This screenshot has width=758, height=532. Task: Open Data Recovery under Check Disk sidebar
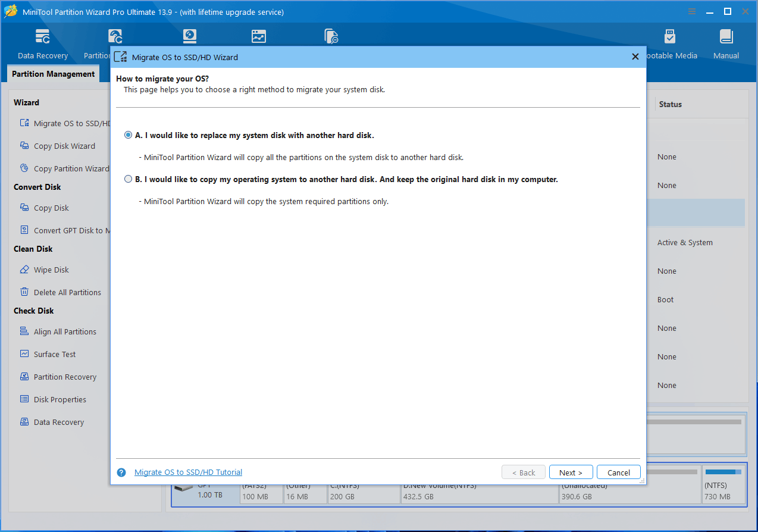(x=52, y=422)
